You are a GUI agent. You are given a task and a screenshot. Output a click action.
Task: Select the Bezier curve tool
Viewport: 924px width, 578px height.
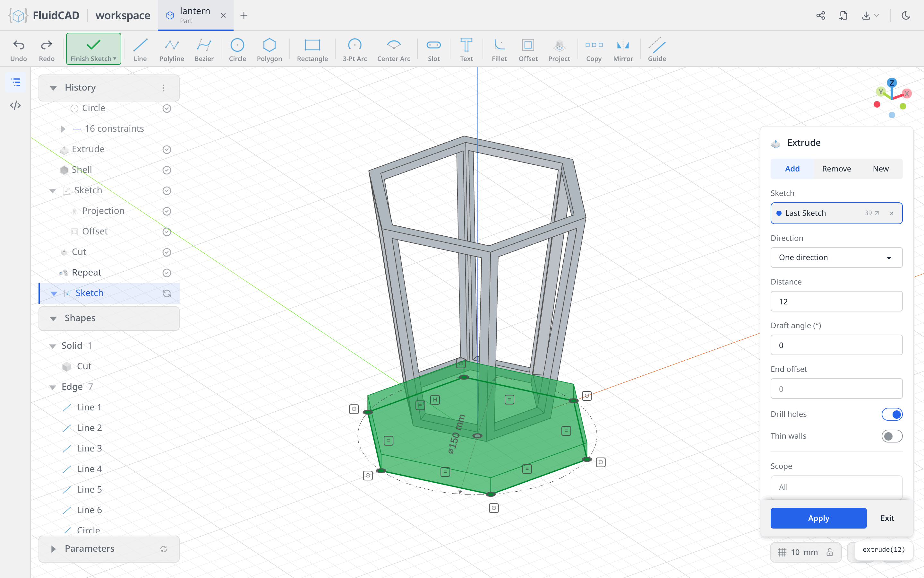(x=204, y=50)
